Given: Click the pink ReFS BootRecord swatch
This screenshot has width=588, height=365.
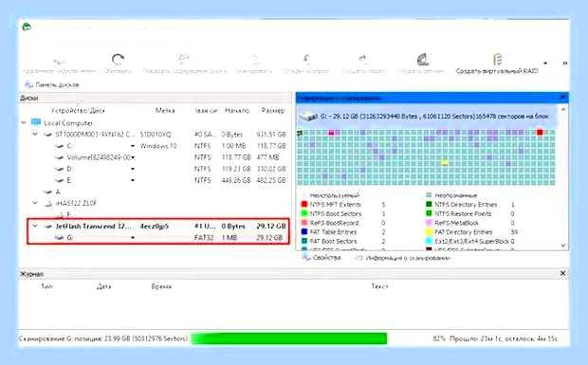Looking at the screenshot, I should click(304, 223).
